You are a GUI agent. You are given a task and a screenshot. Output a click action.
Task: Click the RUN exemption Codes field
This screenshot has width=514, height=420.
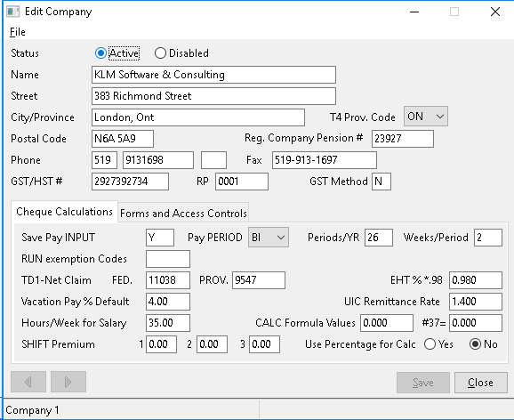click(168, 259)
